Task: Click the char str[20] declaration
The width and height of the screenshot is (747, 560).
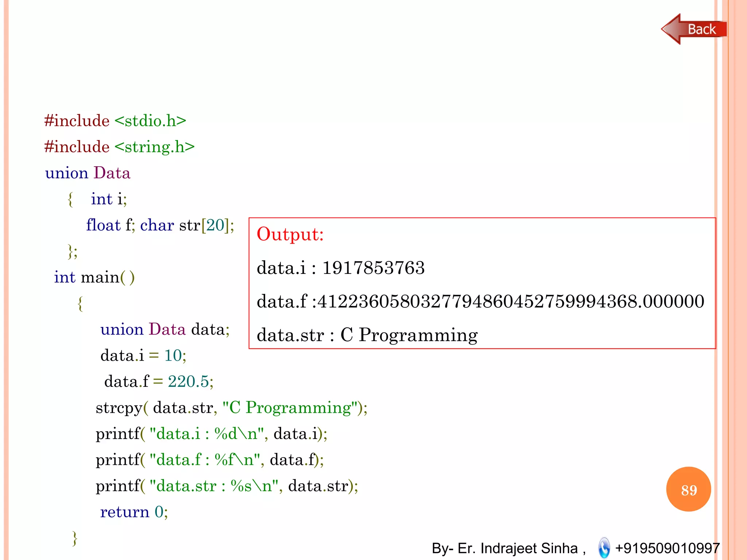Action: tap(187, 225)
